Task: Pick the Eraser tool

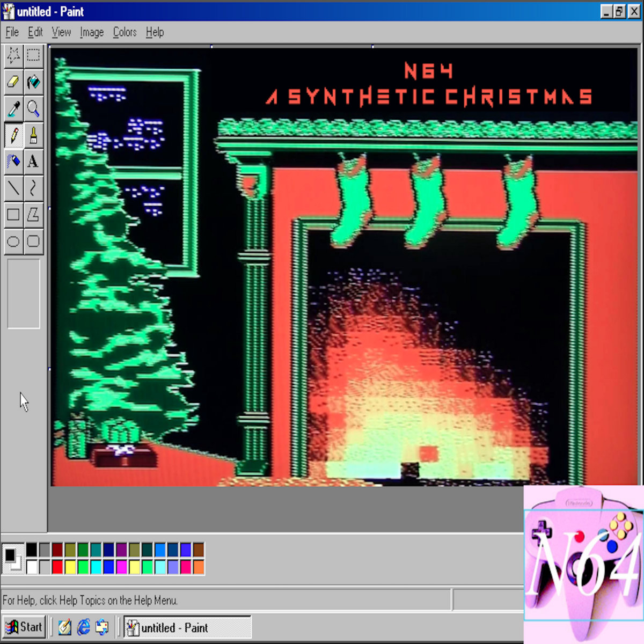Action: 13,82
